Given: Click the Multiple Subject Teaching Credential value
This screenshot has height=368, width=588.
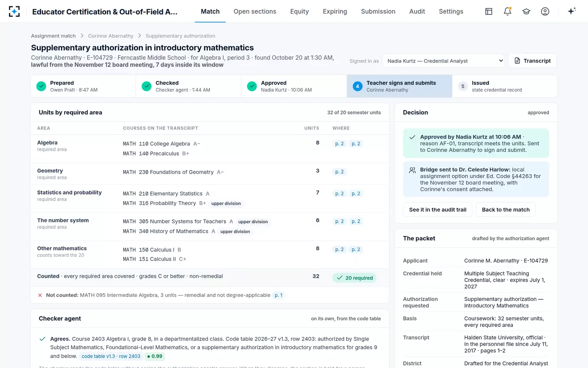Looking at the screenshot, I should [x=505, y=280].
